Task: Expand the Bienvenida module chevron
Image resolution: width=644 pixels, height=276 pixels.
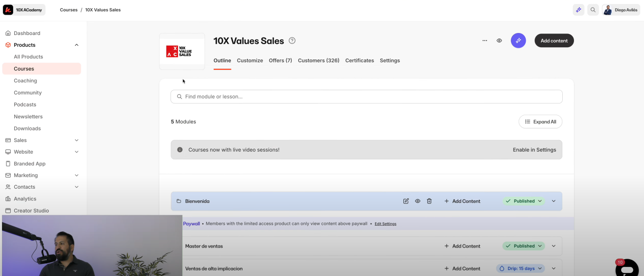Action: tap(554, 201)
